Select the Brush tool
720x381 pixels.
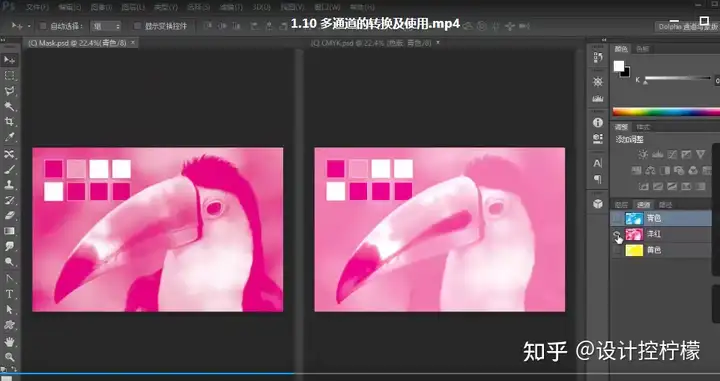click(9, 169)
